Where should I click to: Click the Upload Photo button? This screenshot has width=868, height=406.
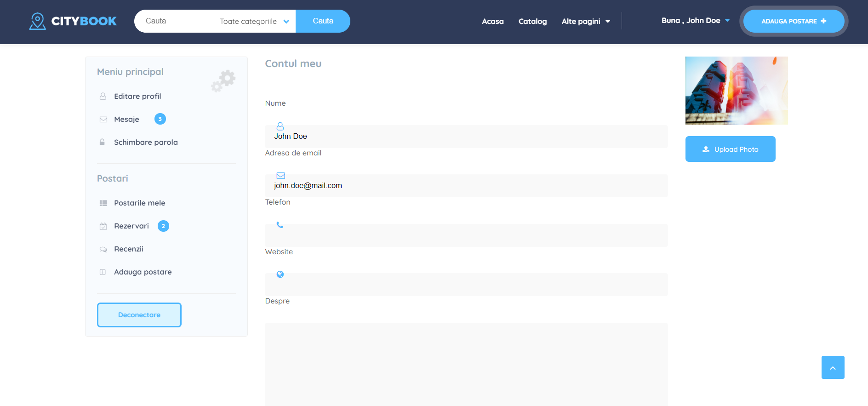coord(730,149)
